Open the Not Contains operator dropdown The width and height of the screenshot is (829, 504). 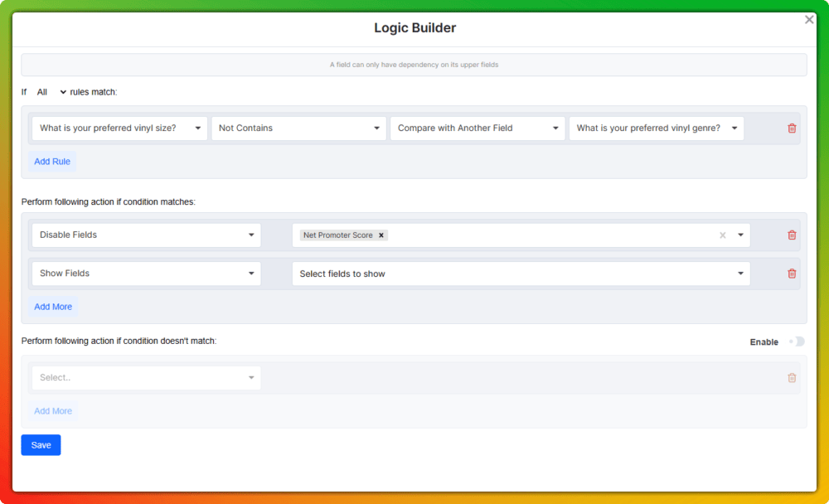(x=298, y=128)
